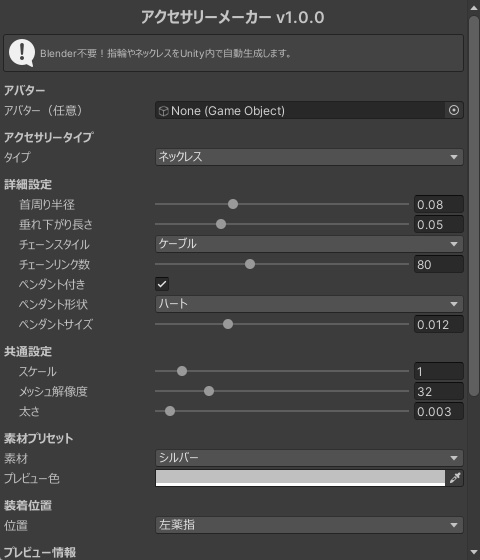Open the 位置 dropdown showing 左薬指
Image resolution: width=480 pixels, height=560 pixels.
pos(309,525)
